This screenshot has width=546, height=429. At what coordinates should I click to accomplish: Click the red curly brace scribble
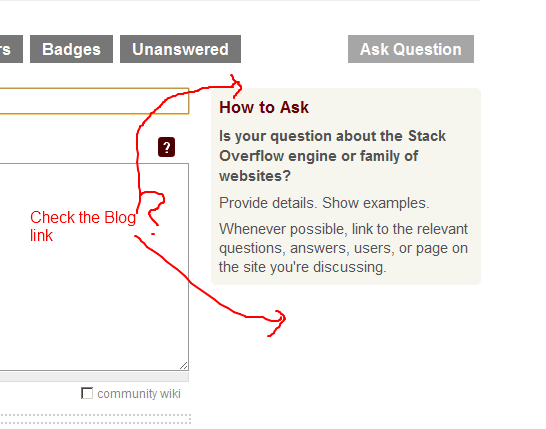[x=152, y=208]
